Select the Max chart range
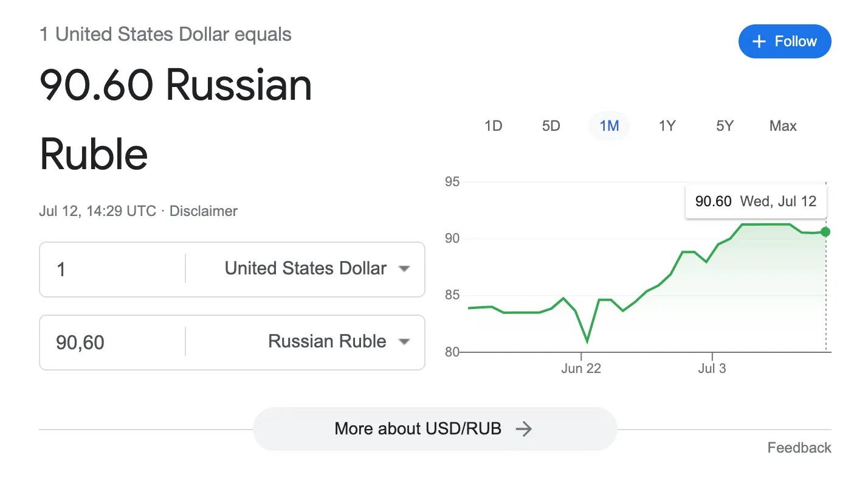The width and height of the screenshot is (868, 477). [783, 126]
